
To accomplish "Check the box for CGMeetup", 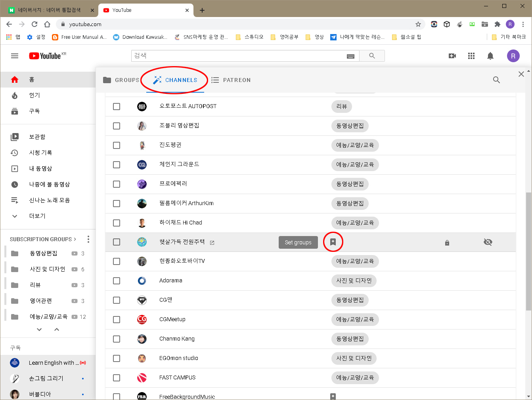I will (117, 320).
